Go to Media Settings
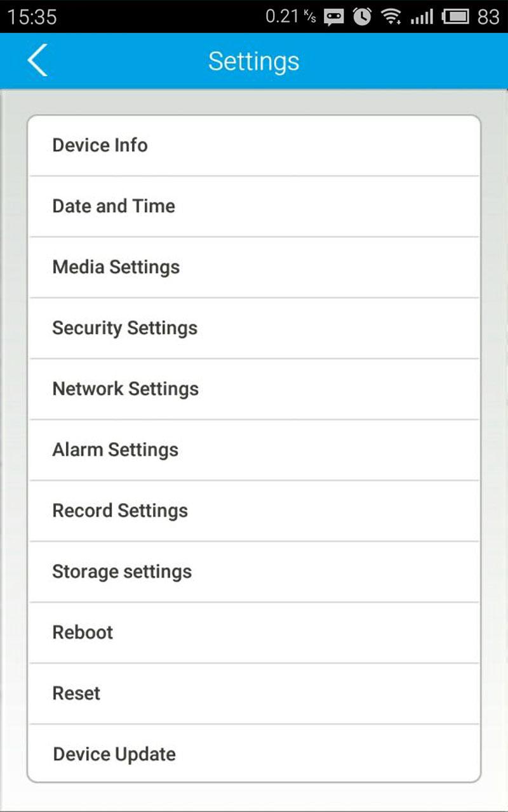 [254, 267]
